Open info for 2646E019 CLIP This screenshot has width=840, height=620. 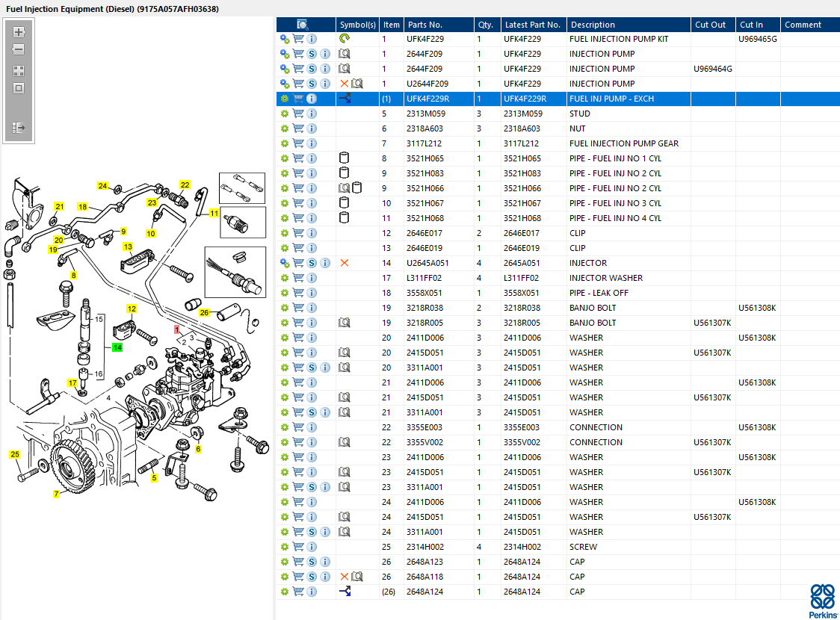(312, 249)
